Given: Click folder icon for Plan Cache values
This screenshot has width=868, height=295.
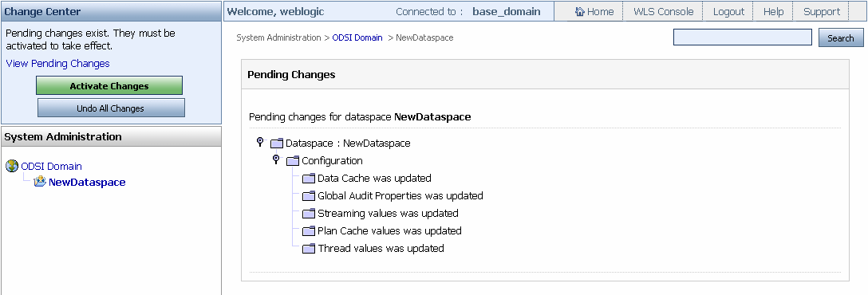Looking at the screenshot, I should pyautogui.click(x=309, y=231).
